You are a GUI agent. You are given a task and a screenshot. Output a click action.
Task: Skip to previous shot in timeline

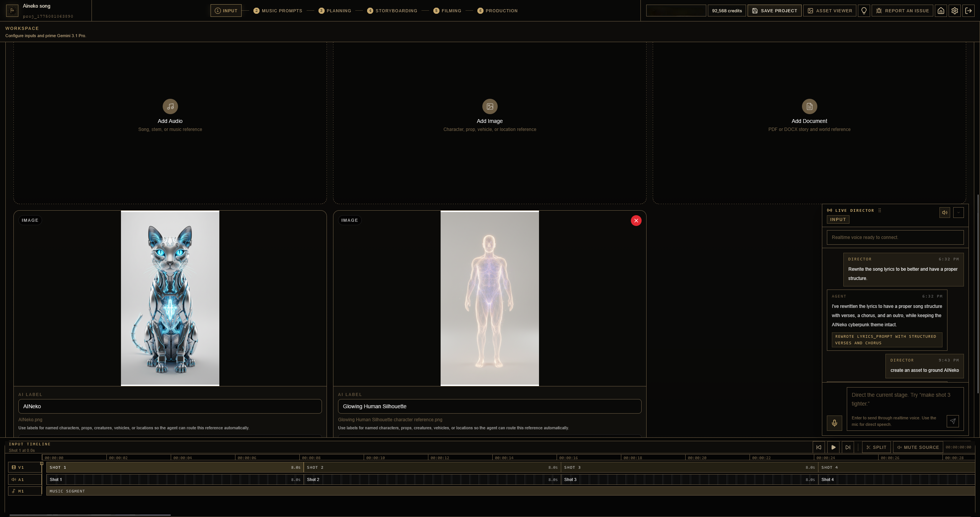pos(818,447)
